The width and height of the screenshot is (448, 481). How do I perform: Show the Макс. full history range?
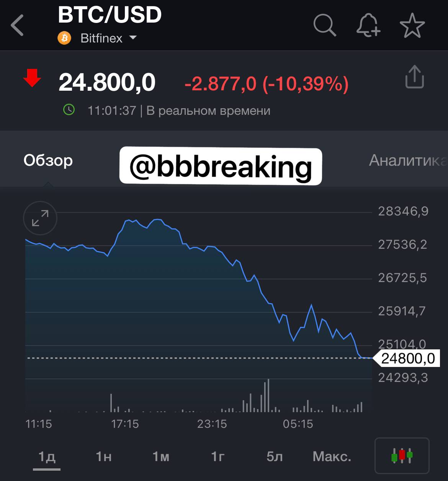tap(332, 457)
